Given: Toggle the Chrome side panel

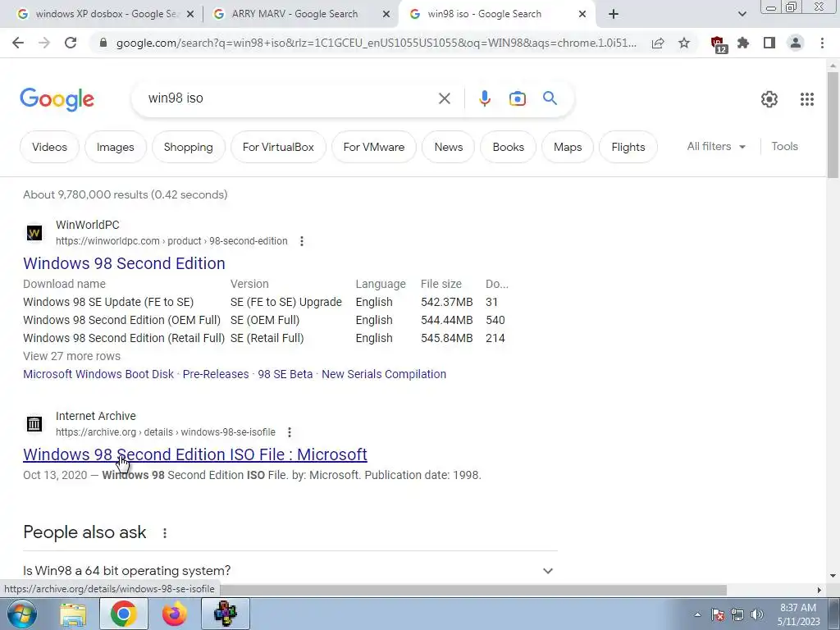Looking at the screenshot, I should tap(769, 43).
